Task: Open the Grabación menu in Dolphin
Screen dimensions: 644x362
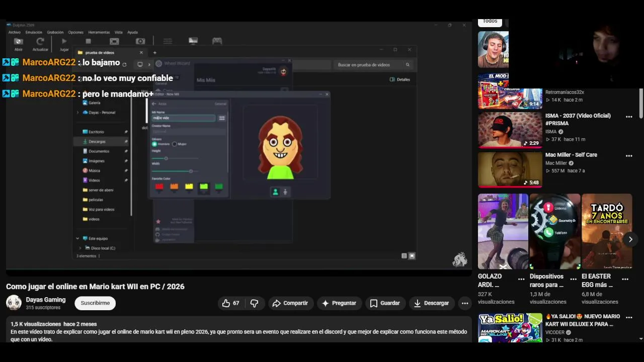Action: [x=55, y=32]
